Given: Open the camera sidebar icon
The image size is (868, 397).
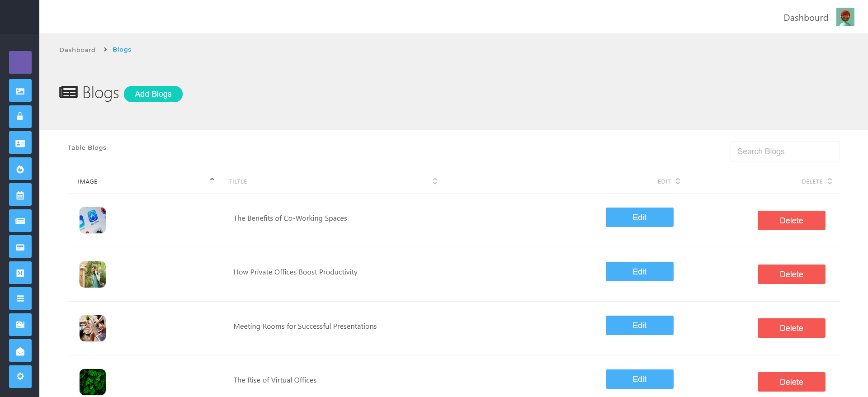Looking at the screenshot, I should click(20, 325).
